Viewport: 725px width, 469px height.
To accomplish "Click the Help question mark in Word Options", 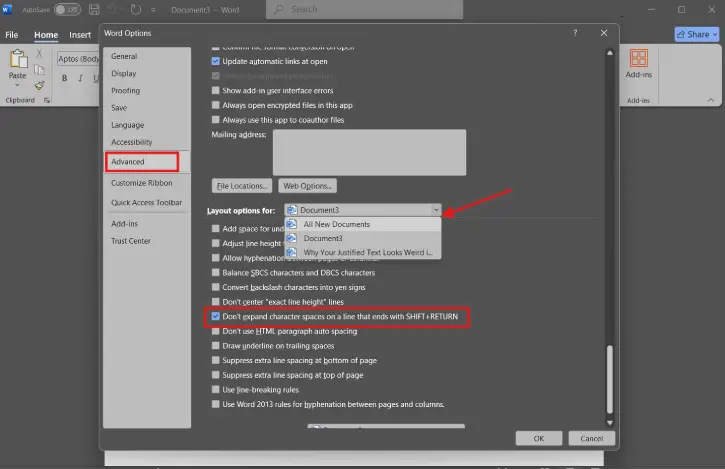I will tap(575, 33).
